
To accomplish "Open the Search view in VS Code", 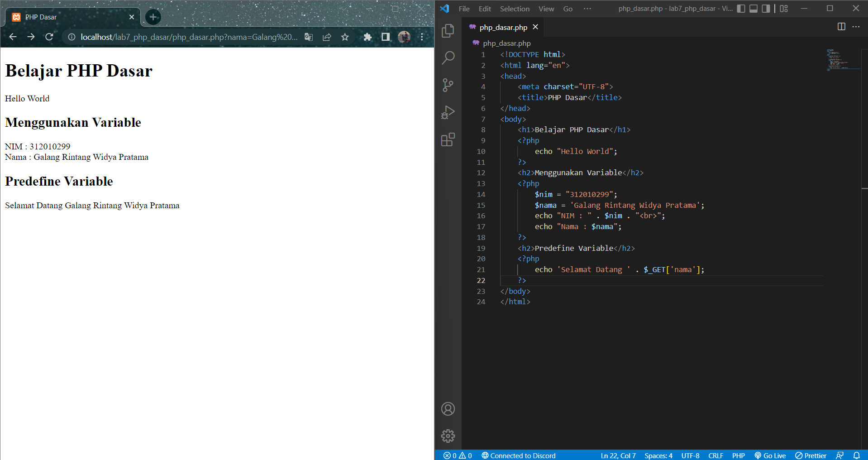I will click(x=448, y=57).
